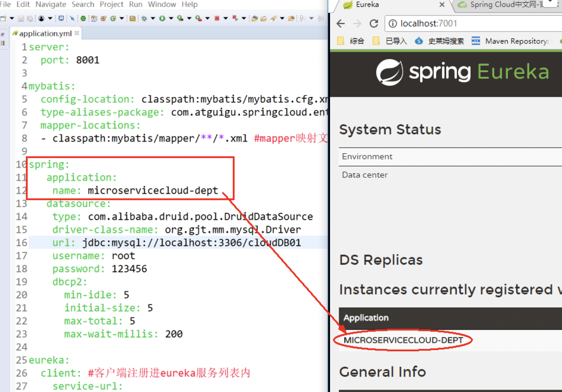Open the Maven Repository bookmark
The image size is (562, 392).
pos(510,41)
